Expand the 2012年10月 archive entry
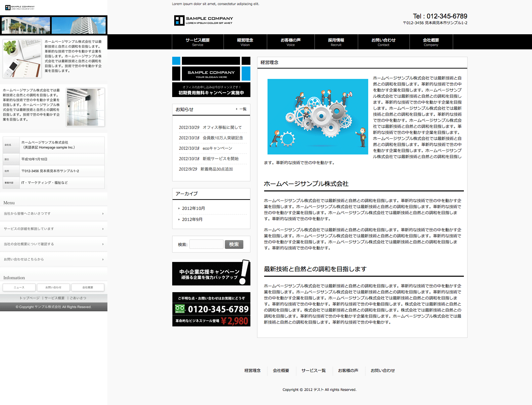The width and height of the screenshot is (532, 405). 193,209
